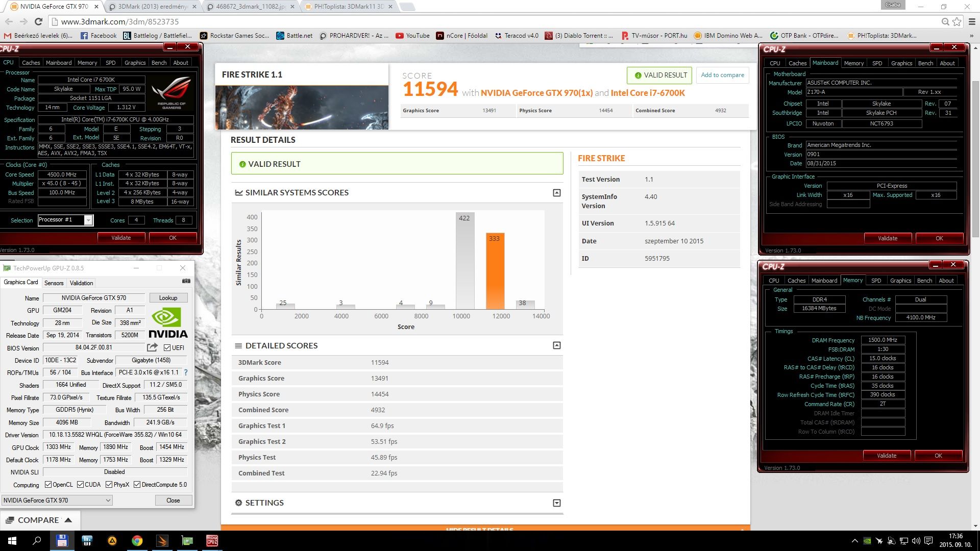Screen dimensions: 980x551
Task: Open Windows Start menu icon
Action: coord(12,541)
